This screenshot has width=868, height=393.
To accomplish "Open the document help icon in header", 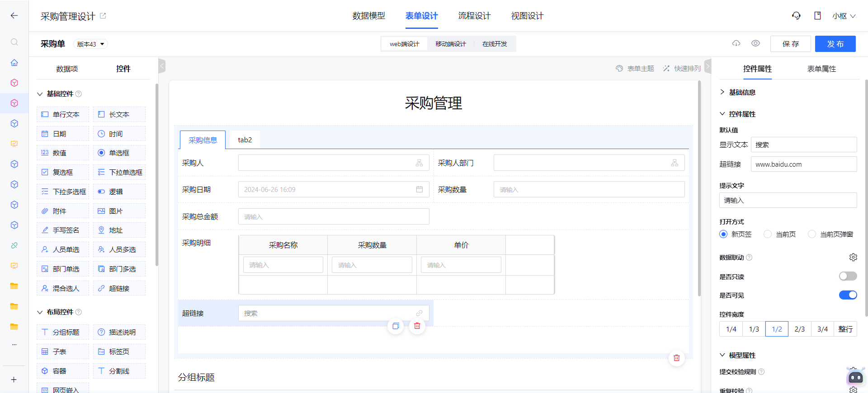I will click(817, 16).
